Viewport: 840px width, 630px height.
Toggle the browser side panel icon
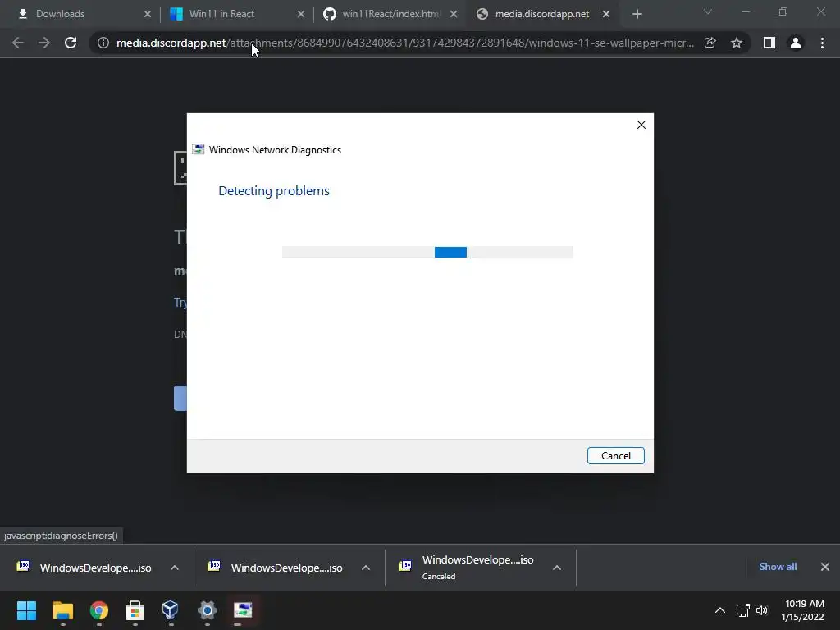[769, 43]
